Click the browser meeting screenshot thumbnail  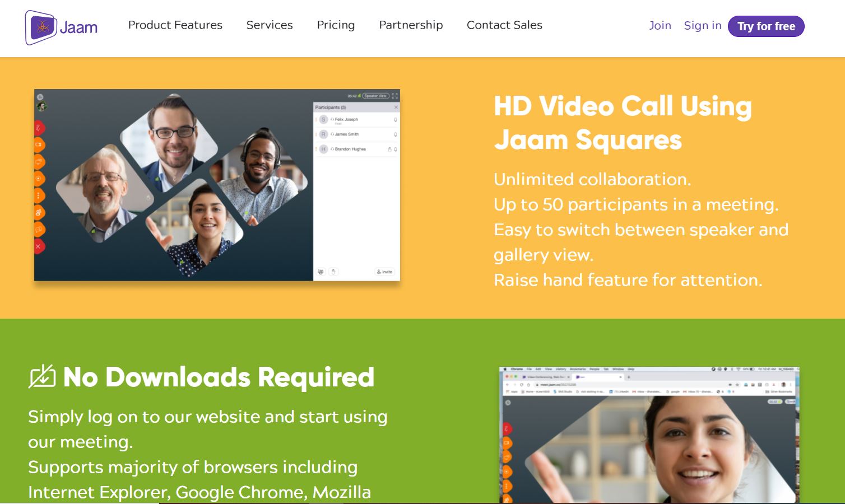point(649,435)
